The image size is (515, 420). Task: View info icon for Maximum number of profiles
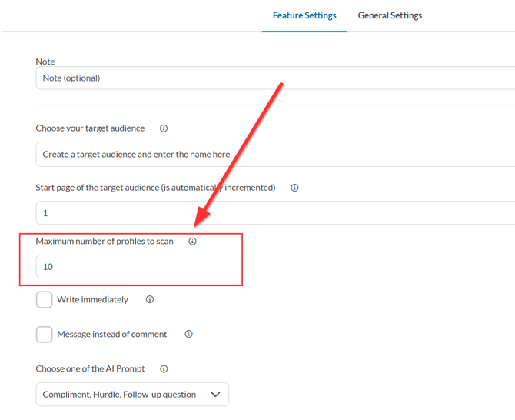click(193, 242)
